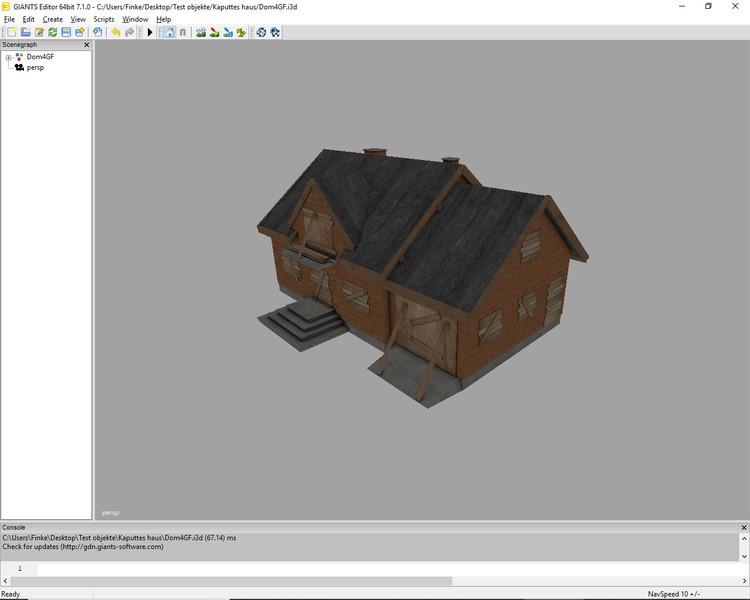Image resolution: width=750 pixels, height=600 pixels.
Task: Toggle the house-shaped navigation mode icon
Action: pos(169,33)
